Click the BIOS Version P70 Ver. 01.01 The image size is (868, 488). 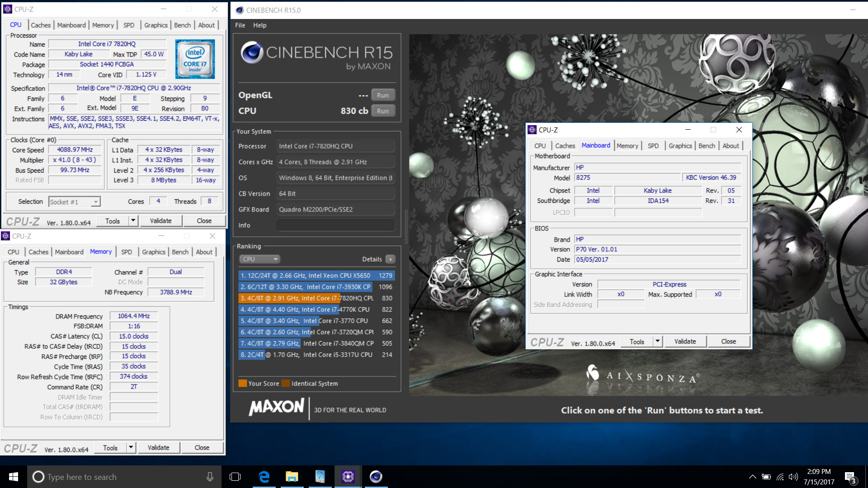657,249
